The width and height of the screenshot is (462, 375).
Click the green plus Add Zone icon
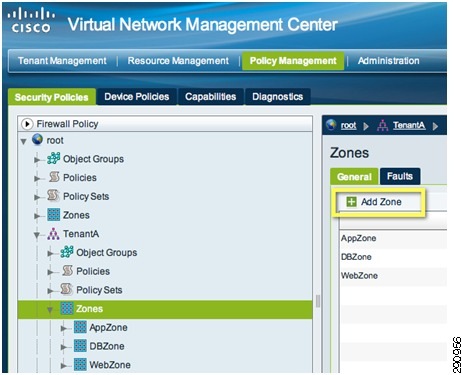tap(351, 202)
